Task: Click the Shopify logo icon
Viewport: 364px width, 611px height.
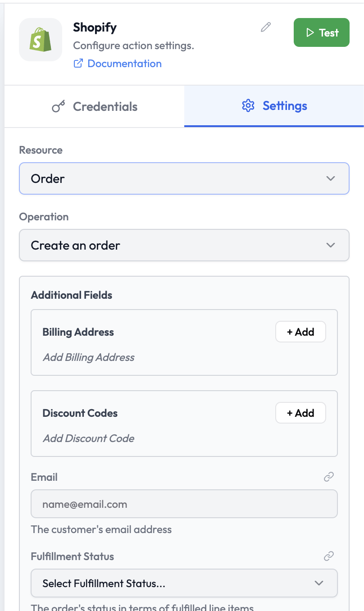Action: point(40,40)
